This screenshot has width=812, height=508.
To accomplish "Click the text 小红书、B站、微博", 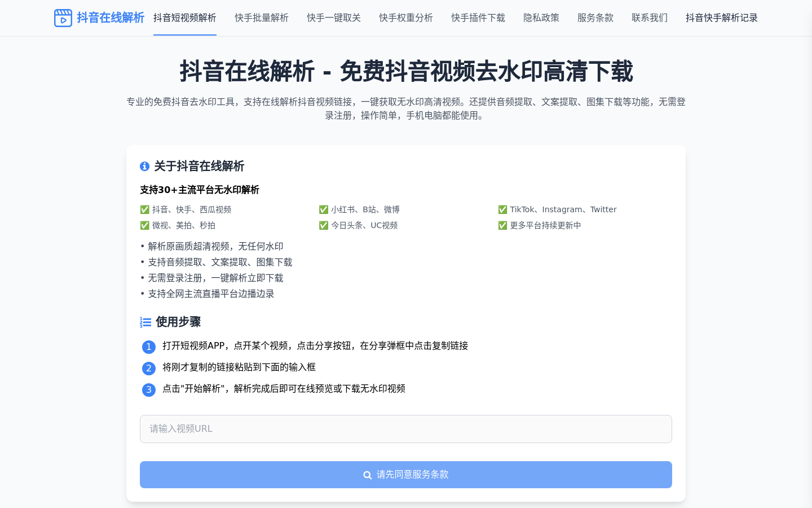I will coord(365,209).
